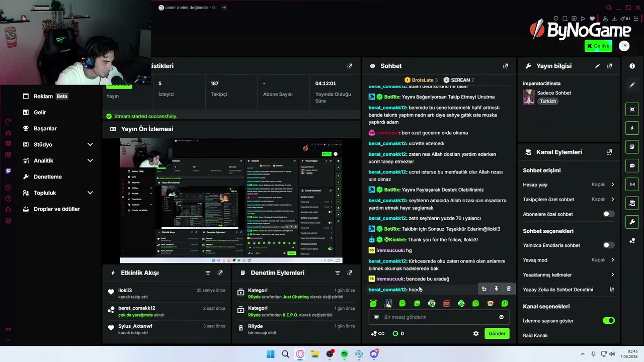
Task: Click the green Go live button
Action: (598, 46)
